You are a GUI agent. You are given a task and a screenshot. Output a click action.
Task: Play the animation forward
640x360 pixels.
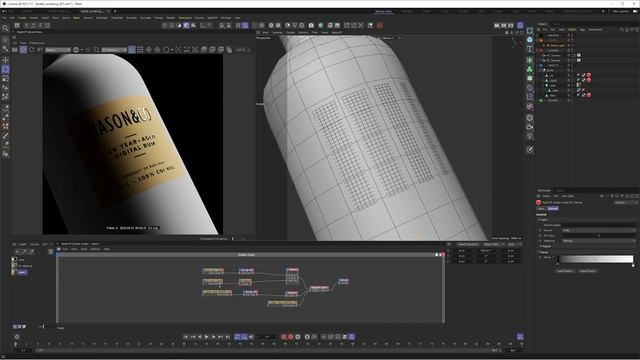pos(207,337)
